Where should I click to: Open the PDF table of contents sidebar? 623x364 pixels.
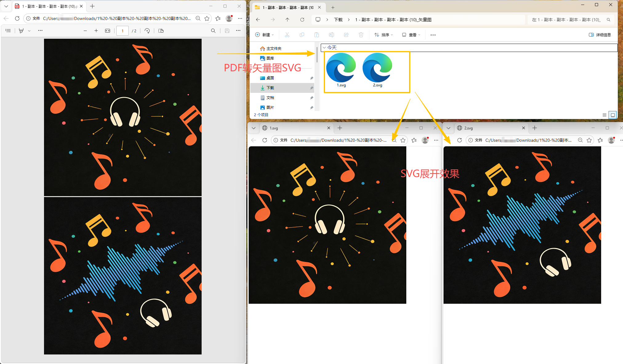8,31
